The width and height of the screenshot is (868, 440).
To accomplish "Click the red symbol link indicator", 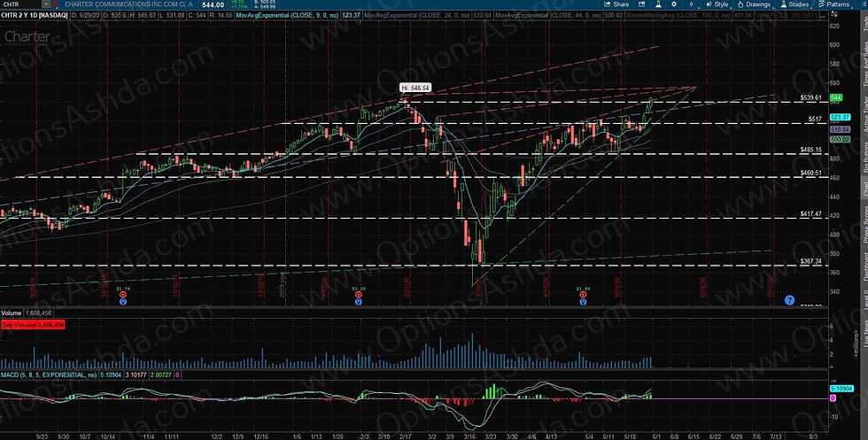I will (x=55, y=4).
